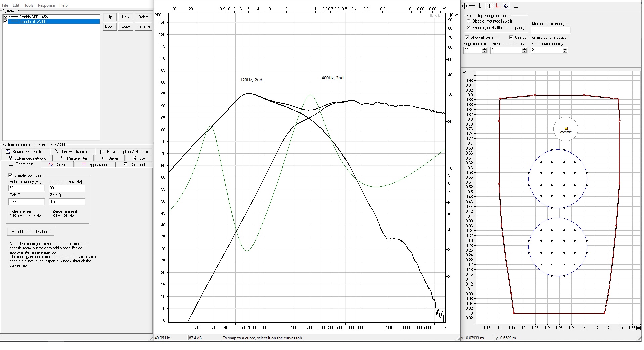644x350 pixels.
Task: Click the '400Hz, 2nd' chart annotation
Action: click(332, 78)
